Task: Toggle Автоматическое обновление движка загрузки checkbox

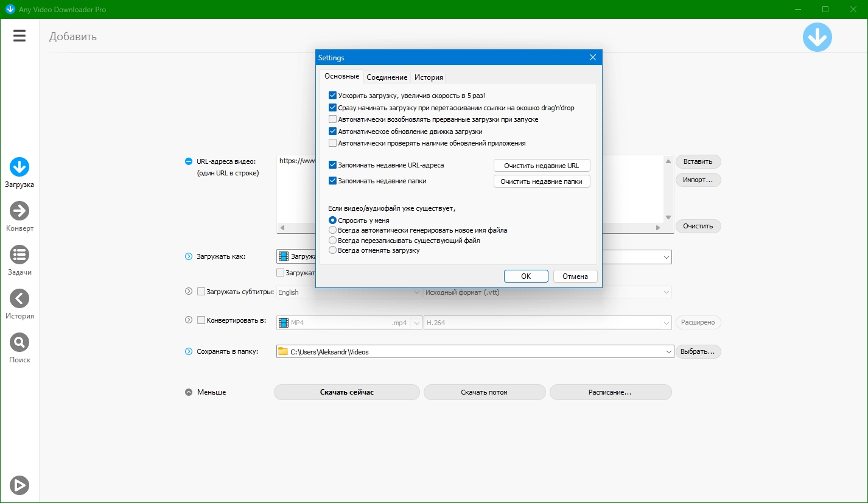Action: (x=332, y=131)
